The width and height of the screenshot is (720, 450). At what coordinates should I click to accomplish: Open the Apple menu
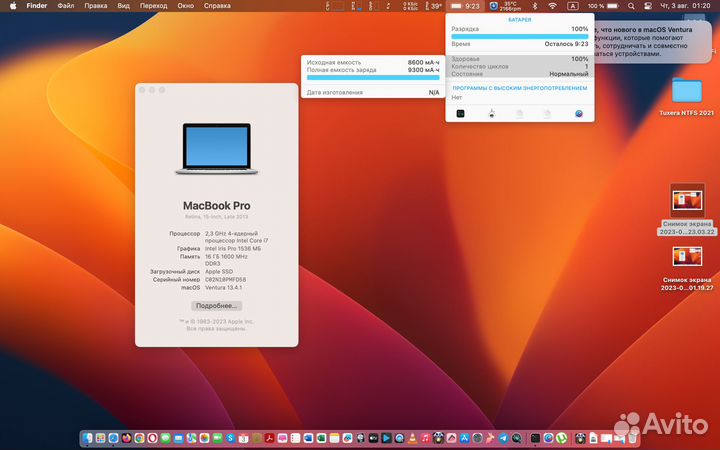click(x=13, y=6)
